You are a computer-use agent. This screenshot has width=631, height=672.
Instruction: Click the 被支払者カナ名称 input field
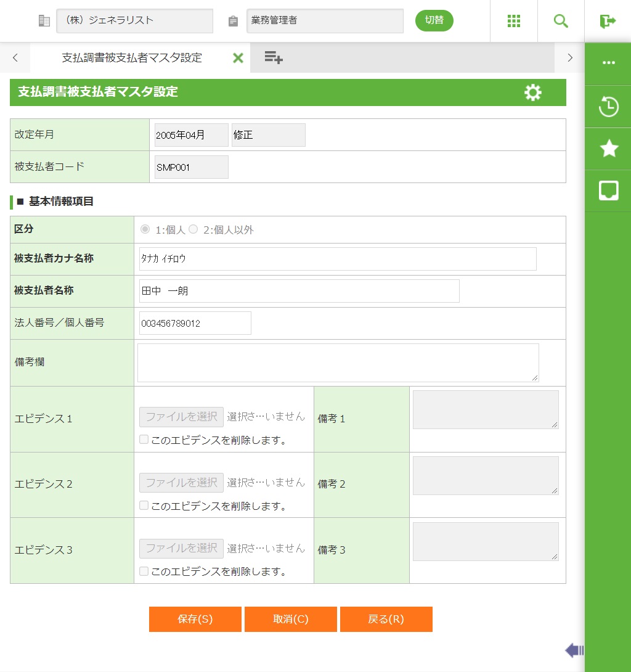338,259
